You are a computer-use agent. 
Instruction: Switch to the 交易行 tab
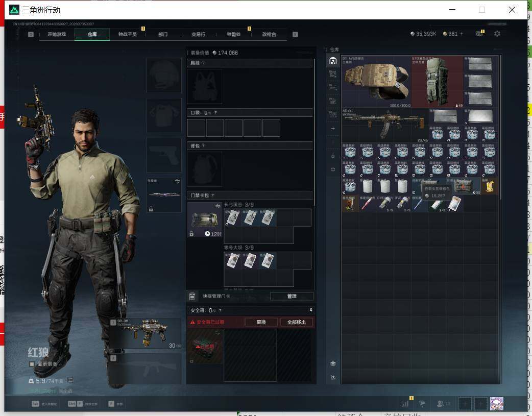pyautogui.click(x=198, y=34)
